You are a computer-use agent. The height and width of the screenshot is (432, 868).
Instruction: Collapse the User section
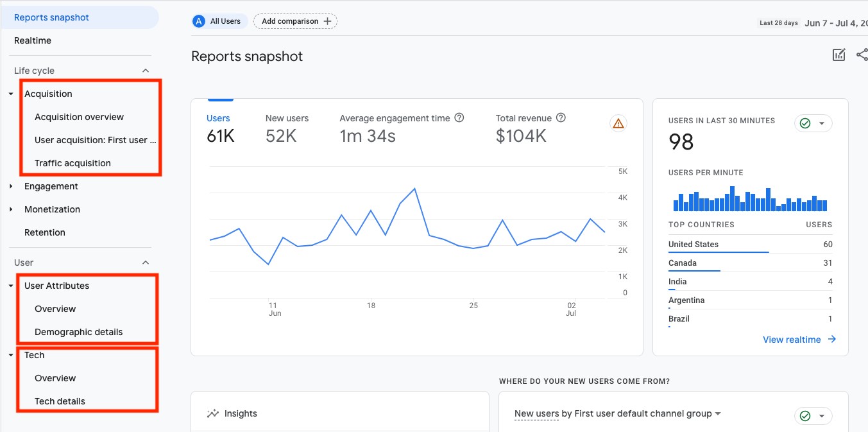pyautogui.click(x=146, y=262)
